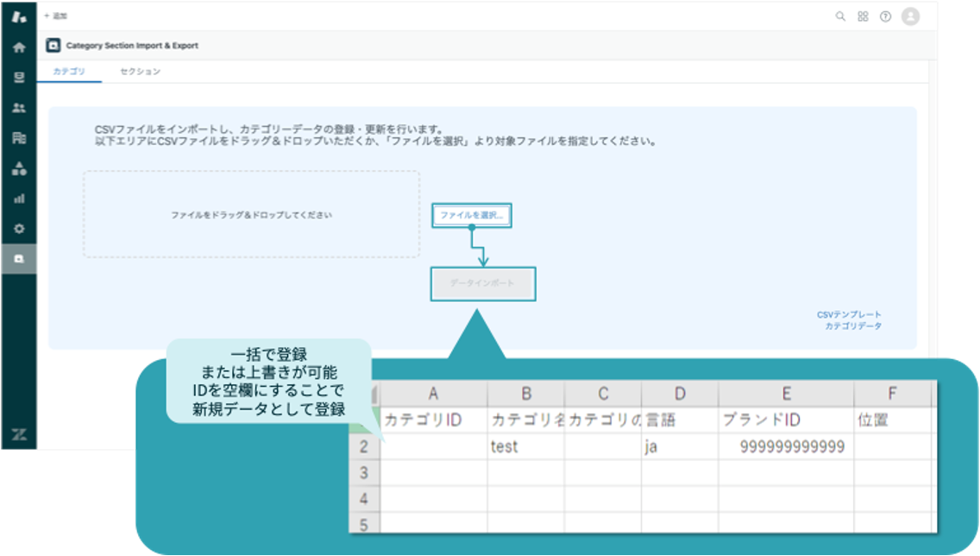Switch to the カテゴリ tab
This screenshot has height=556, width=980.
69,72
